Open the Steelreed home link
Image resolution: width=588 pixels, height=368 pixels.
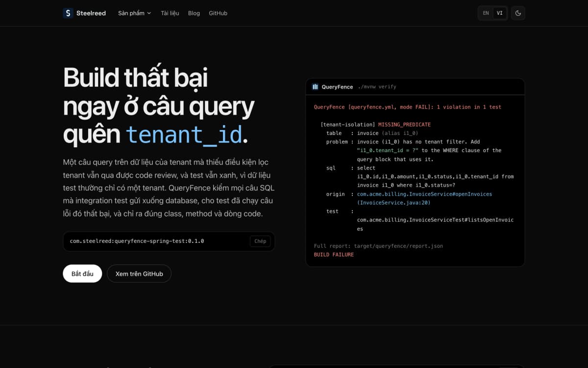click(x=84, y=13)
